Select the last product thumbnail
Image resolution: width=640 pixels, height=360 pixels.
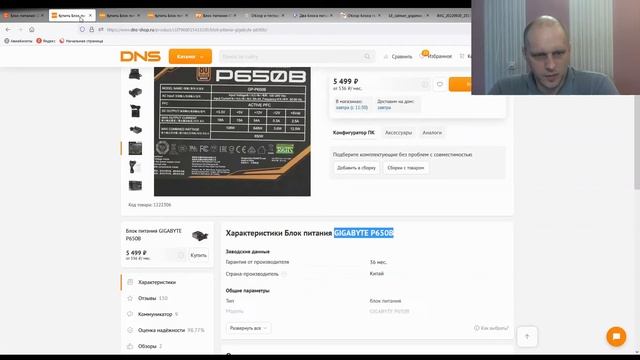pyautogui.click(x=135, y=185)
